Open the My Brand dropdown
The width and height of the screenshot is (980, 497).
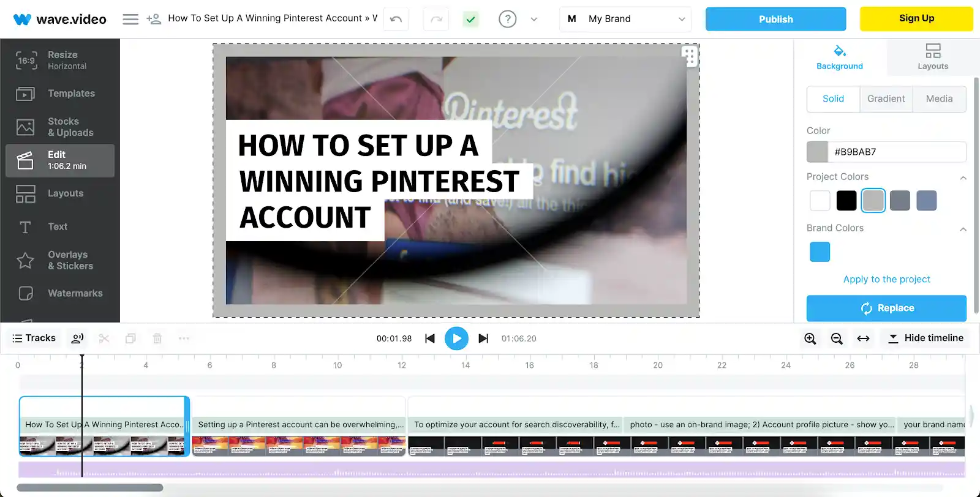pos(625,19)
